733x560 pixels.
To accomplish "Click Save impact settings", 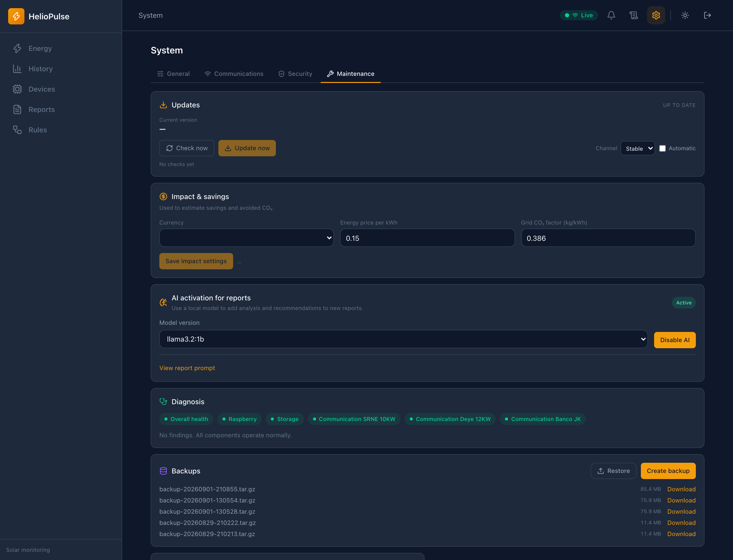I will coord(196,261).
